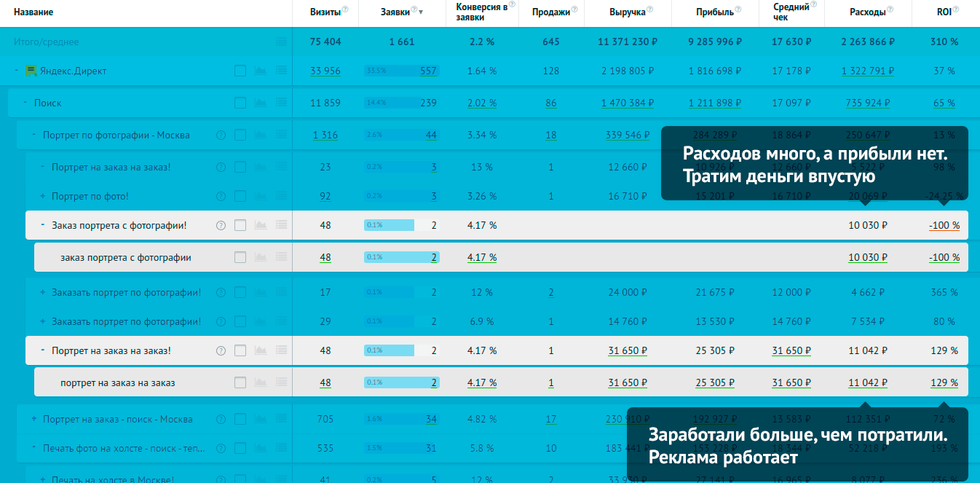This screenshot has width=980, height=483.
Task: Open the 339 546 ₽ revenue link
Action: 628,135
